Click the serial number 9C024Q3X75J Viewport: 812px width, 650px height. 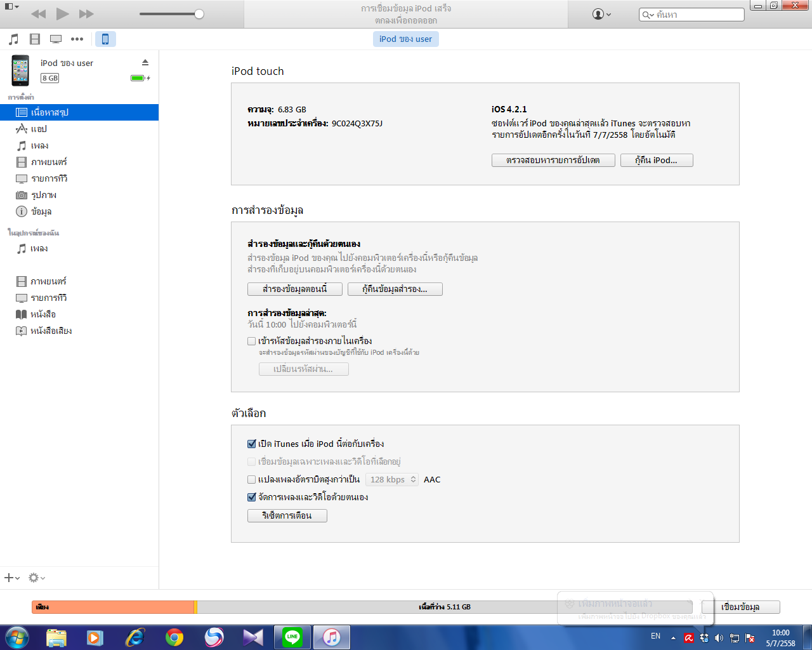(x=357, y=123)
